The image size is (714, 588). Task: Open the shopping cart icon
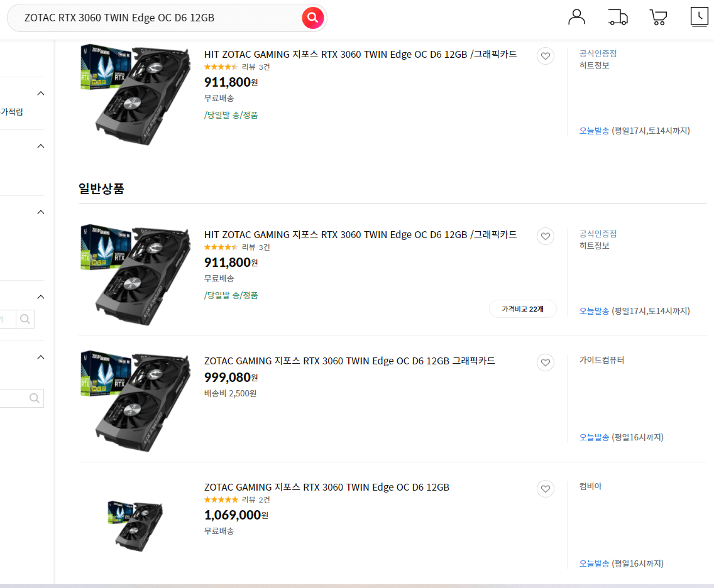pos(658,18)
